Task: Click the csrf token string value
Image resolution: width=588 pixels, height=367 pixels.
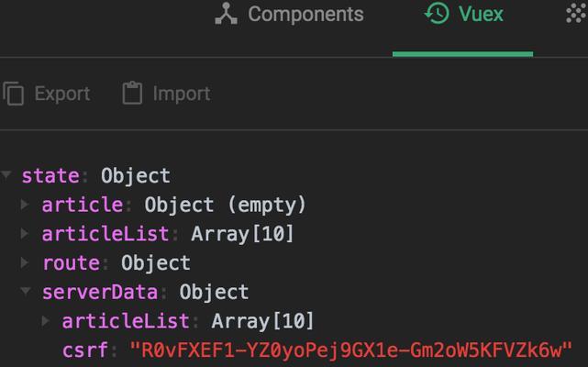Action: pos(350,350)
